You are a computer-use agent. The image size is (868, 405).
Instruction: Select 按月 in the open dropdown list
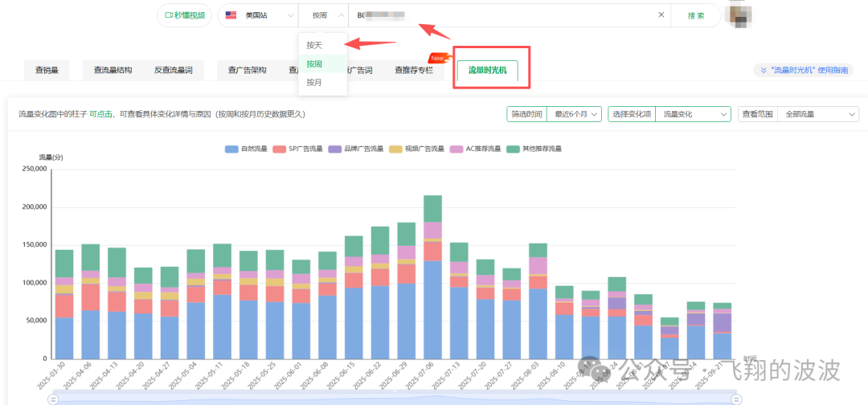(314, 82)
